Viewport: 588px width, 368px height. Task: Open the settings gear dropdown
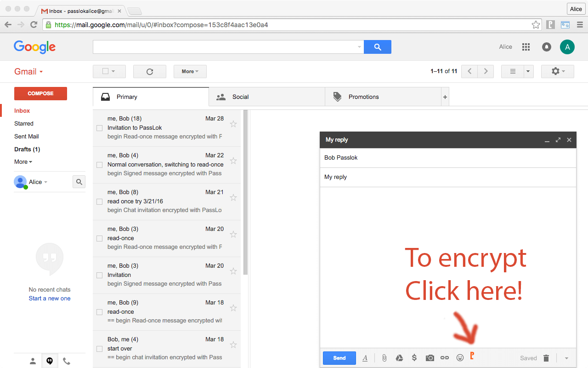point(558,71)
